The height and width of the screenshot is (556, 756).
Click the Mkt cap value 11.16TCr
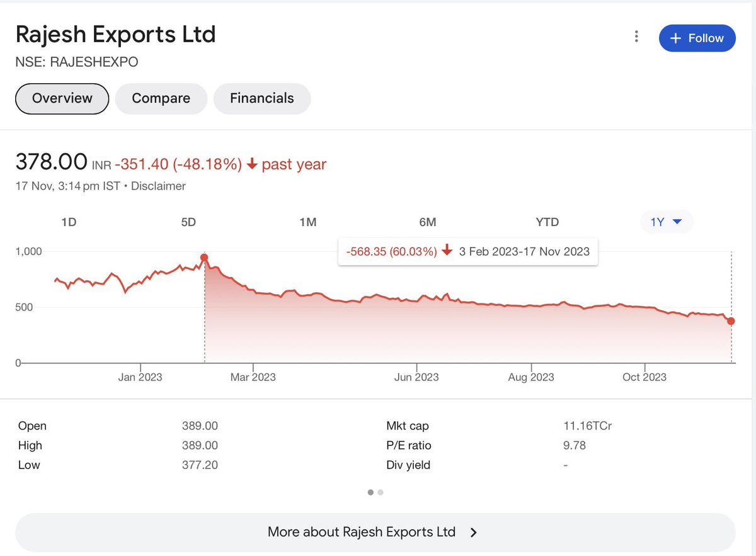(588, 426)
